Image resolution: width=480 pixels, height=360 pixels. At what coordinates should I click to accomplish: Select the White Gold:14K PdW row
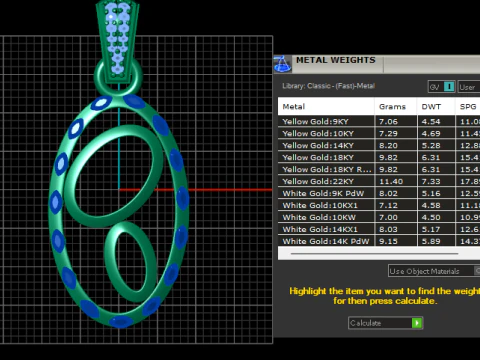click(x=379, y=241)
